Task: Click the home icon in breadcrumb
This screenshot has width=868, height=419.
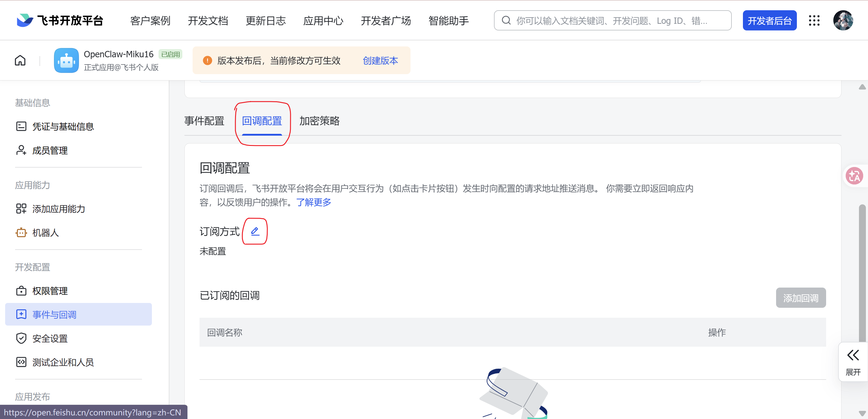Action: click(x=20, y=60)
